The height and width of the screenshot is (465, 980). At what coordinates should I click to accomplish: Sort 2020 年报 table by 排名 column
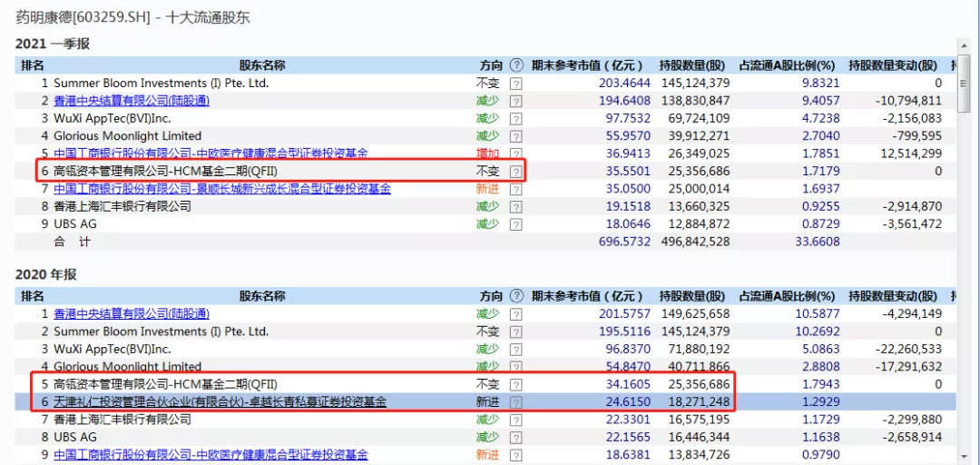[x=33, y=296]
